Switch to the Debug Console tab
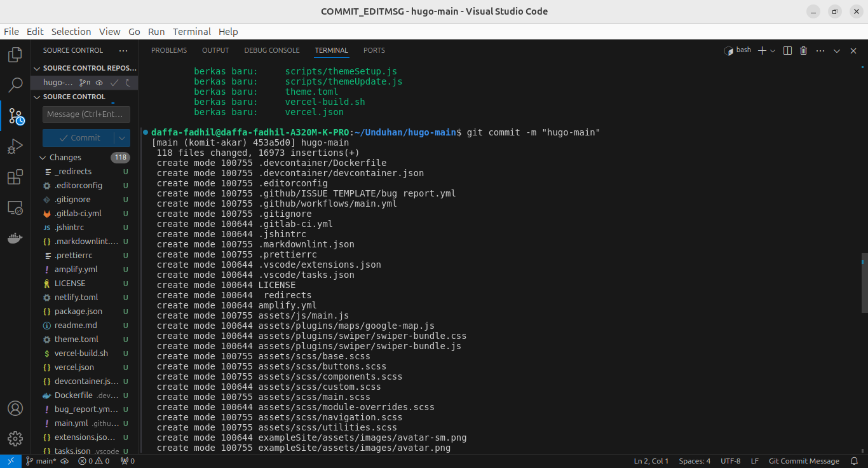This screenshot has width=868, height=468. click(x=272, y=50)
